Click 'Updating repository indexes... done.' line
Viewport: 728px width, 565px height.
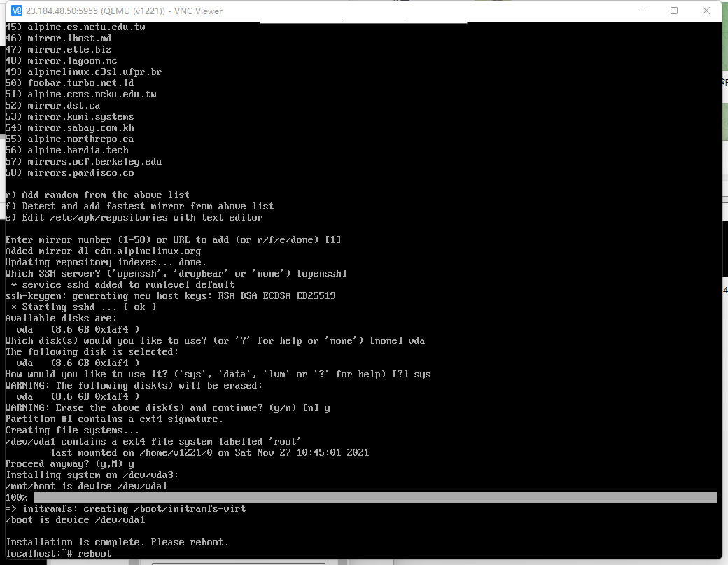[106, 263]
